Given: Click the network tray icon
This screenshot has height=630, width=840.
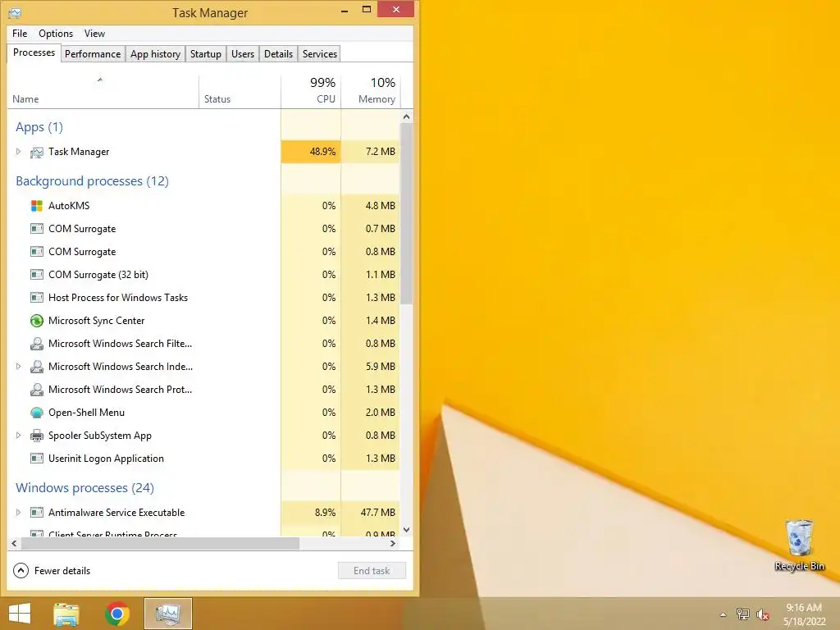Looking at the screenshot, I should [743, 614].
